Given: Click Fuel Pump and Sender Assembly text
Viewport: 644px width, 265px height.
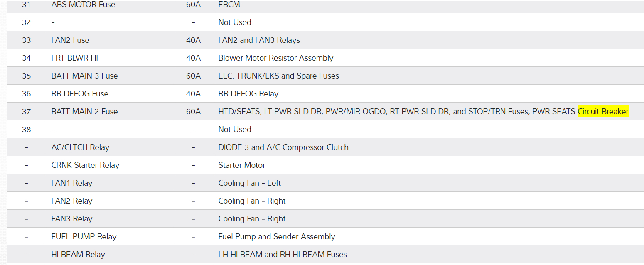Looking at the screenshot, I should point(276,237).
